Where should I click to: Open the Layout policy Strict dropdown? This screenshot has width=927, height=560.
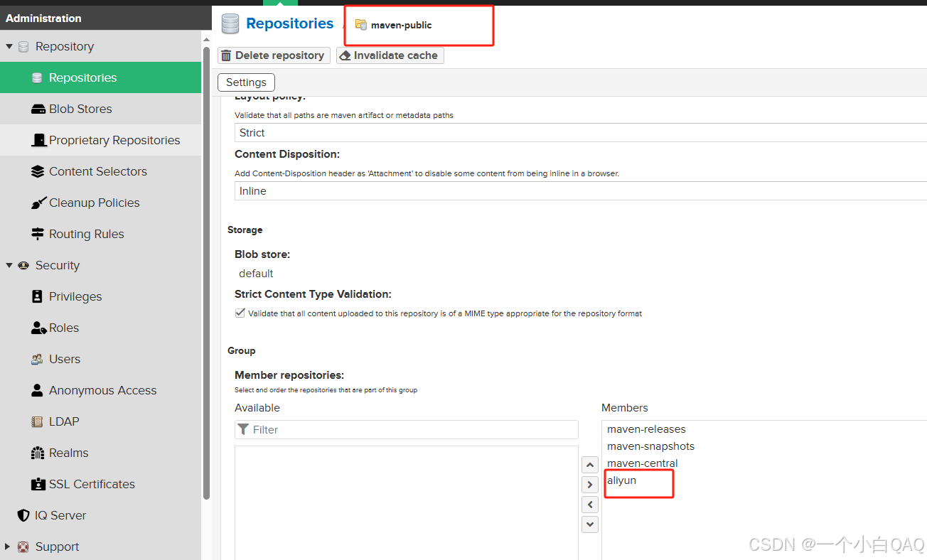coord(581,133)
